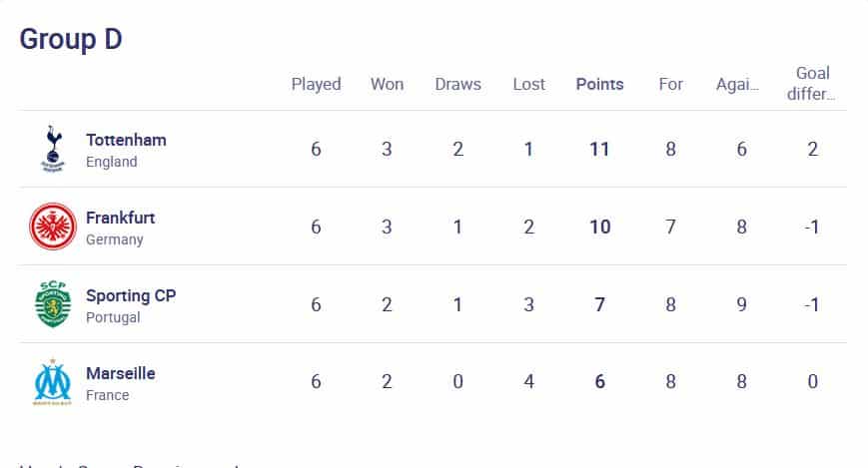
Task: Click the Won column header
Action: click(x=387, y=84)
